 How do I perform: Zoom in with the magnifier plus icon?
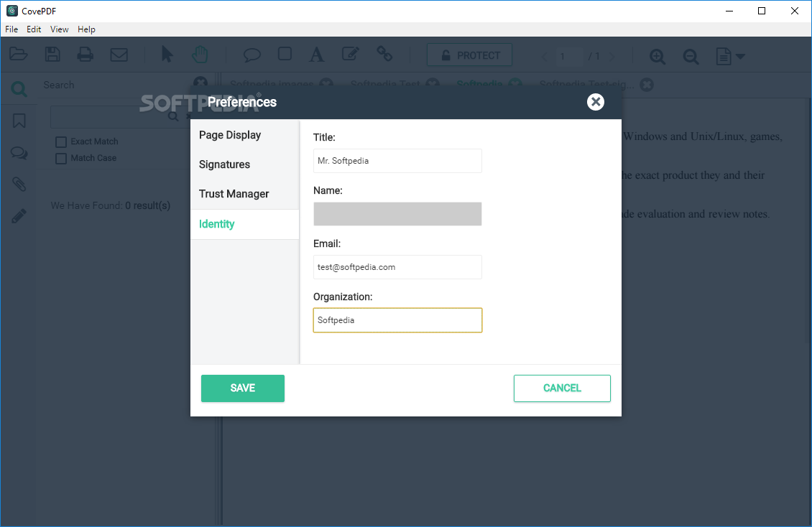click(658, 57)
